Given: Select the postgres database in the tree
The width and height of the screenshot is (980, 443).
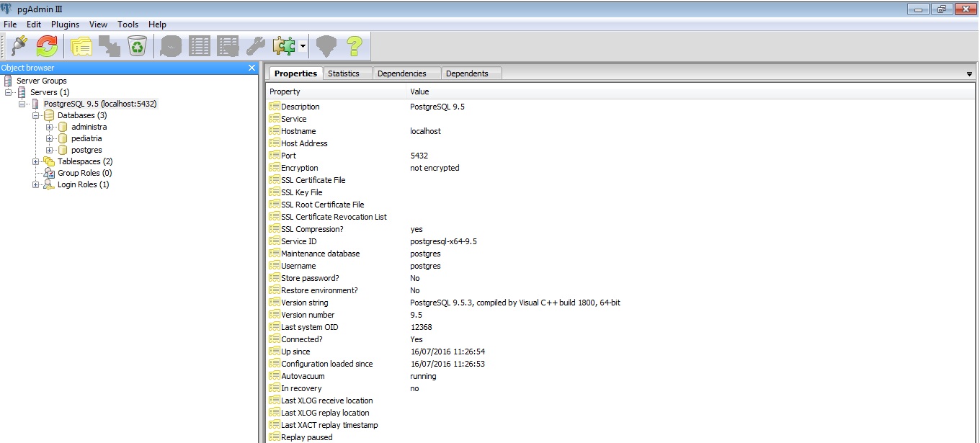Looking at the screenshot, I should 86,150.
